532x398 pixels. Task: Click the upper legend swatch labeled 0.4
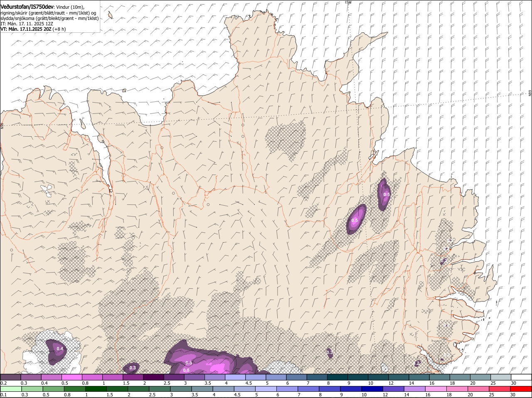pos(51,377)
